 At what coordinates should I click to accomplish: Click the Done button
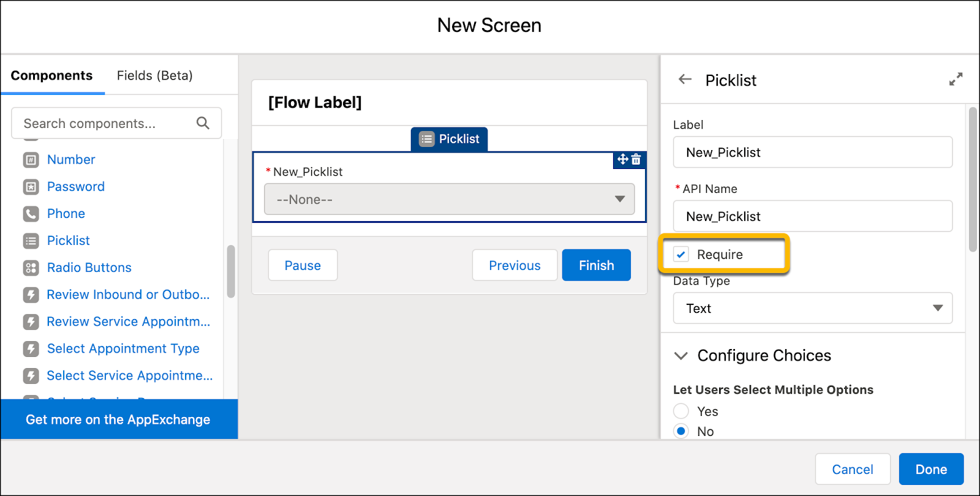tap(931, 469)
